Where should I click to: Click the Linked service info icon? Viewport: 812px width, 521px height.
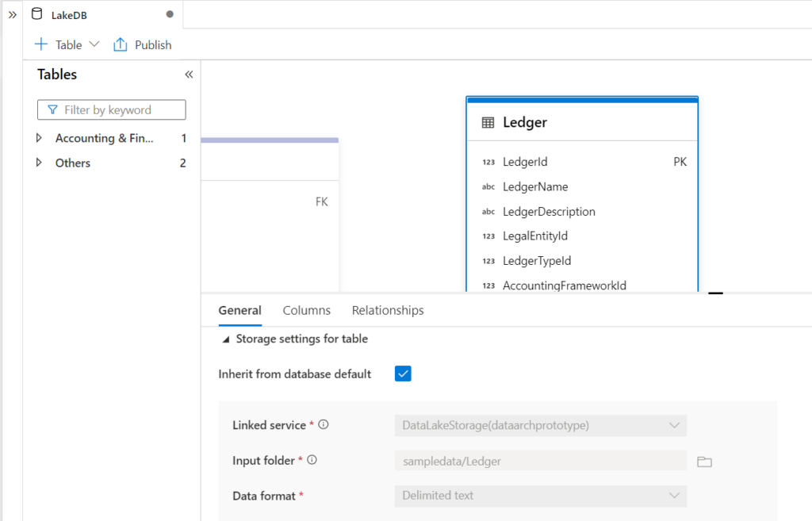click(x=323, y=424)
